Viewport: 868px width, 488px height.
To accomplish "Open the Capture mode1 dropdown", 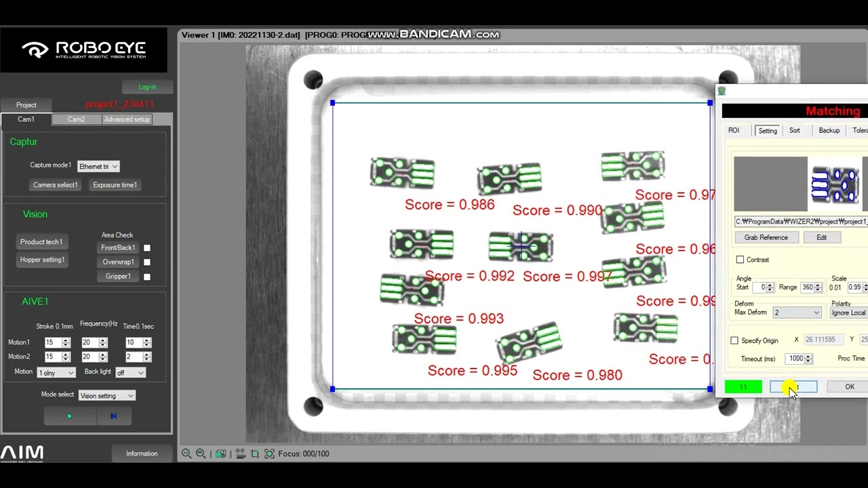I will (98, 166).
